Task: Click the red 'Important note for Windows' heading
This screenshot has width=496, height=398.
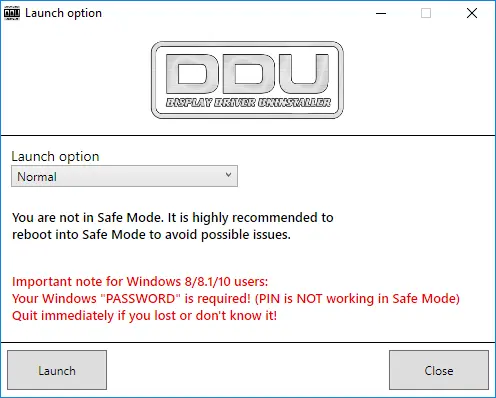Action: click(x=140, y=282)
